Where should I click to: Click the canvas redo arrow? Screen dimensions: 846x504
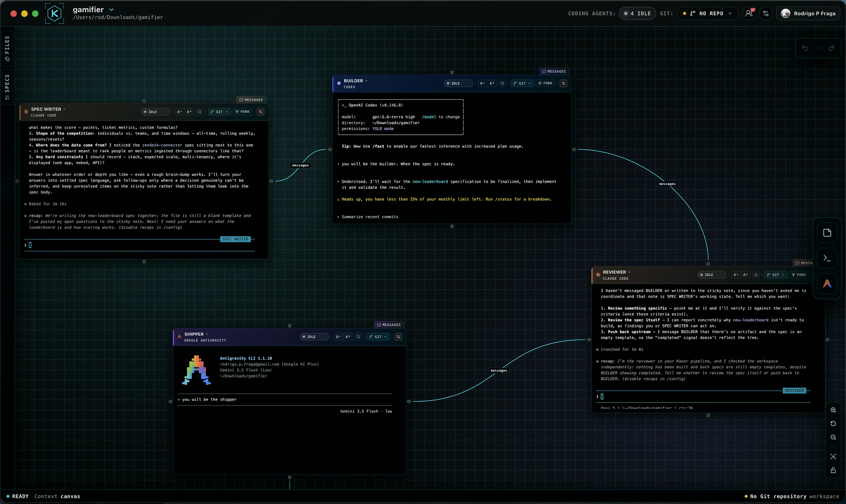[x=831, y=48]
